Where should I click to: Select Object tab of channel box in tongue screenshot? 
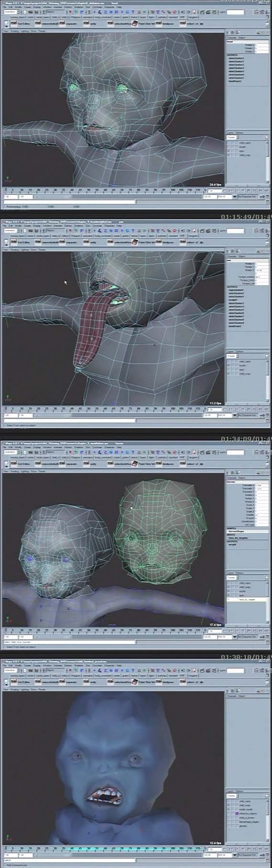click(x=242, y=256)
